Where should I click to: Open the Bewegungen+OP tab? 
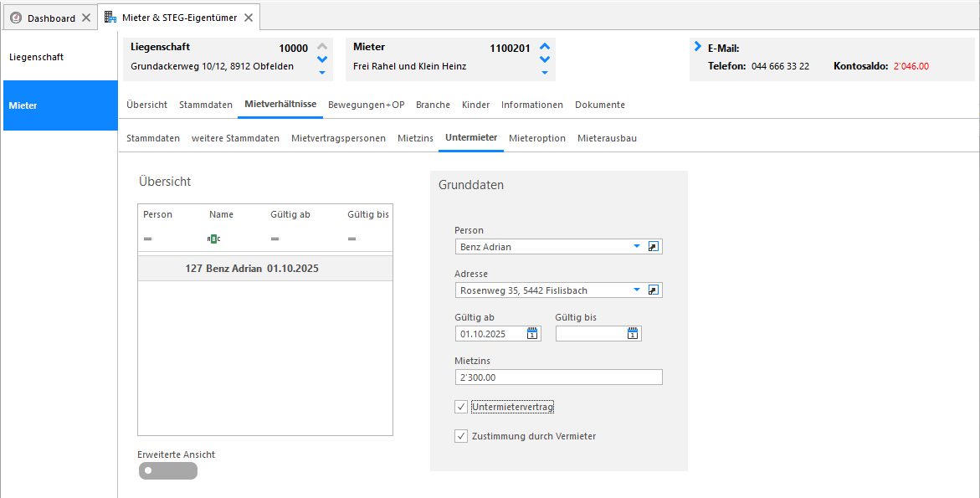point(367,105)
